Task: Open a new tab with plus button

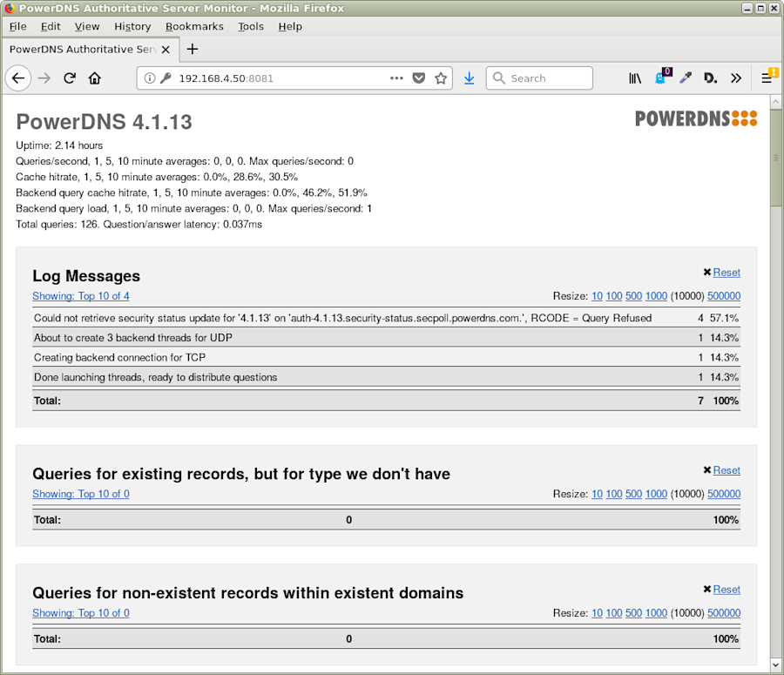Action: click(x=192, y=49)
